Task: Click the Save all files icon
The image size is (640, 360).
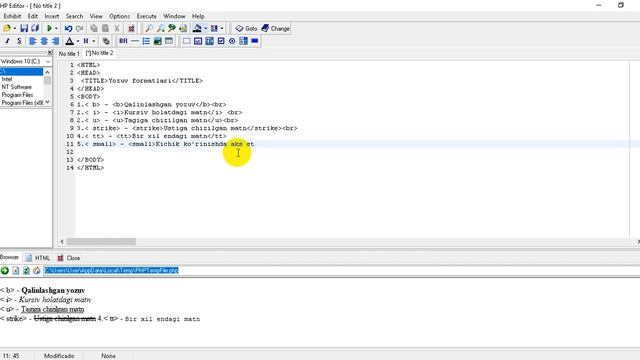Action: [x=35, y=28]
